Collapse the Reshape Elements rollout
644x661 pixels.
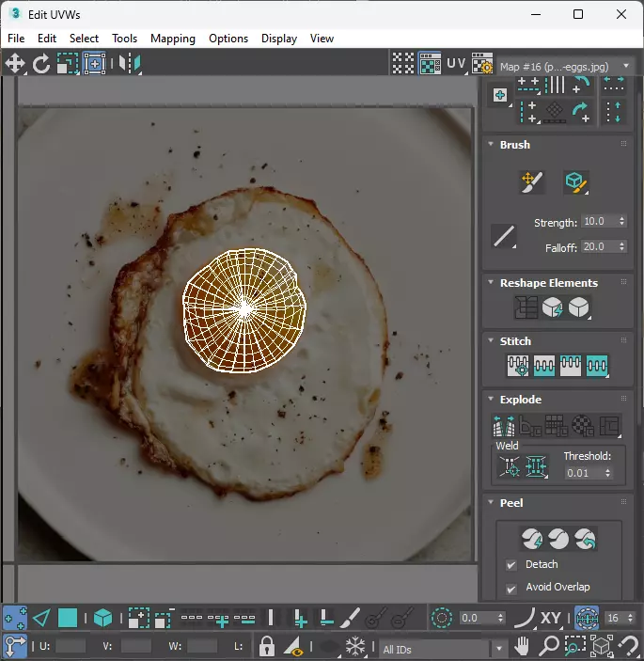tap(491, 282)
